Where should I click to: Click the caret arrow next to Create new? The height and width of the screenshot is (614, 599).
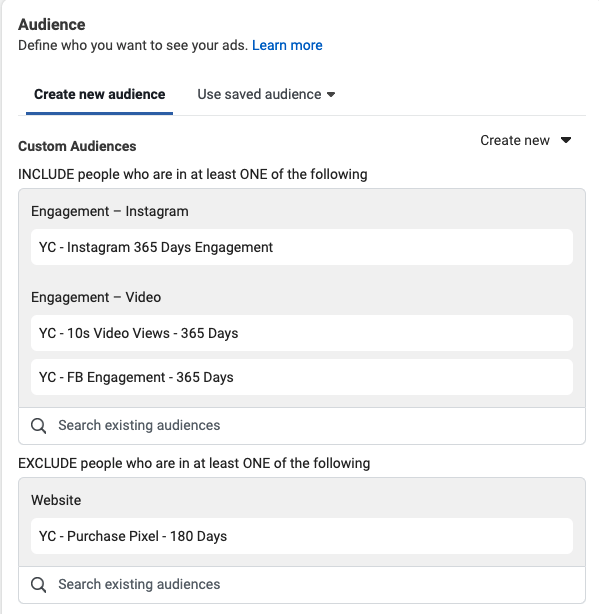pyautogui.click(x=566, y=140)
